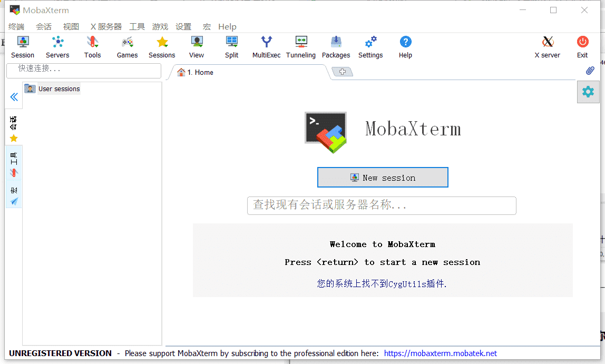Screen dimensions: 605x364
Task: Open the mobaxterm.mobatek.net link
Action: pyautogui.click(x=440, y=353)
